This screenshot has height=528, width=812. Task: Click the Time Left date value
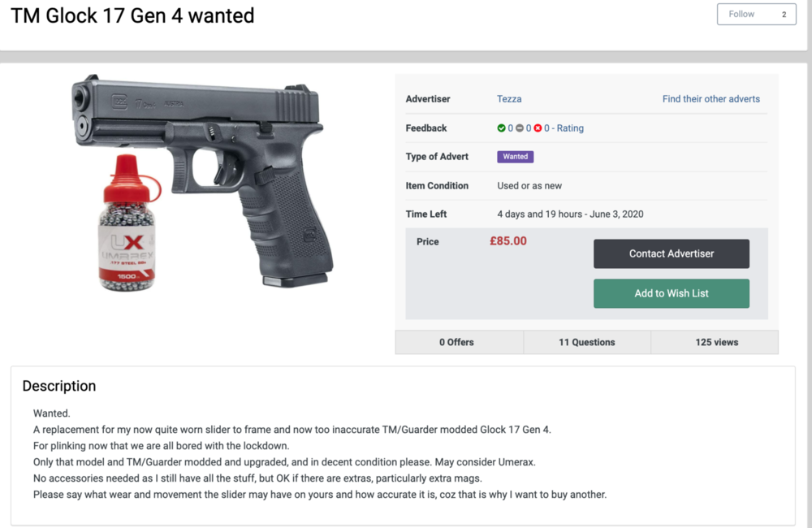click(x=570, y=214)
